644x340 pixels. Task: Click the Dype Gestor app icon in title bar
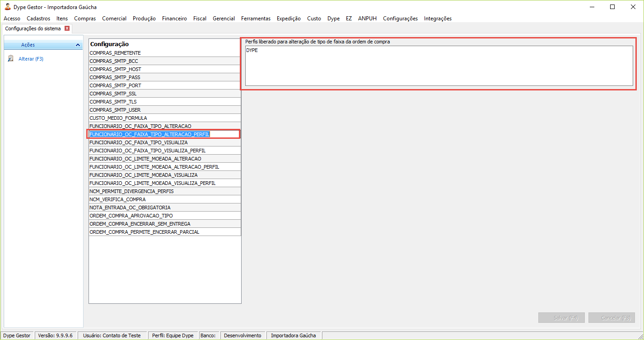pos(8,7)
